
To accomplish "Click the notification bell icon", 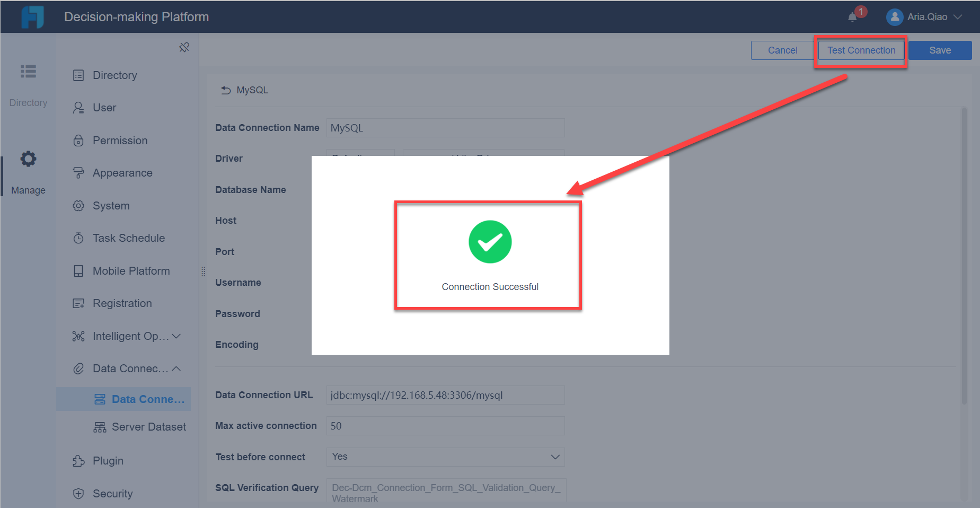I will coord(852,17).
